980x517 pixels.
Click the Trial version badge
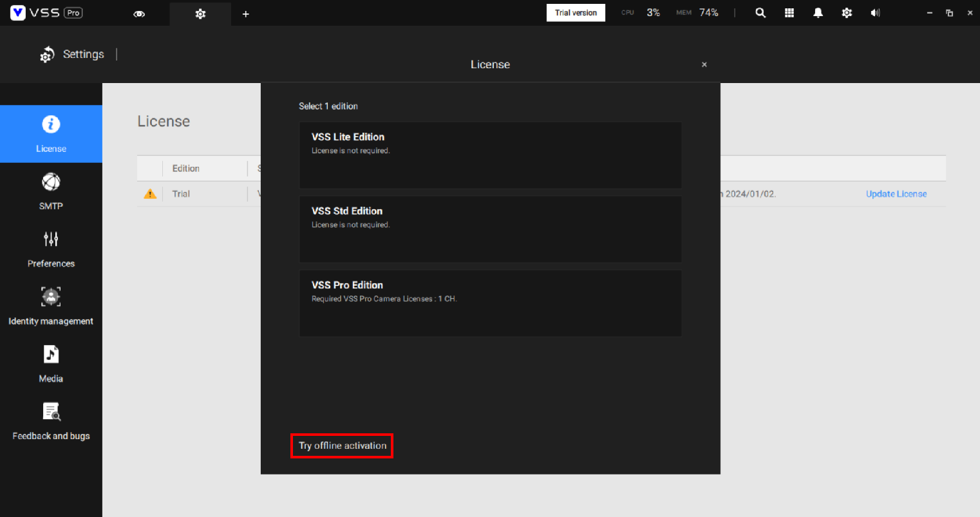click(576, 13)
